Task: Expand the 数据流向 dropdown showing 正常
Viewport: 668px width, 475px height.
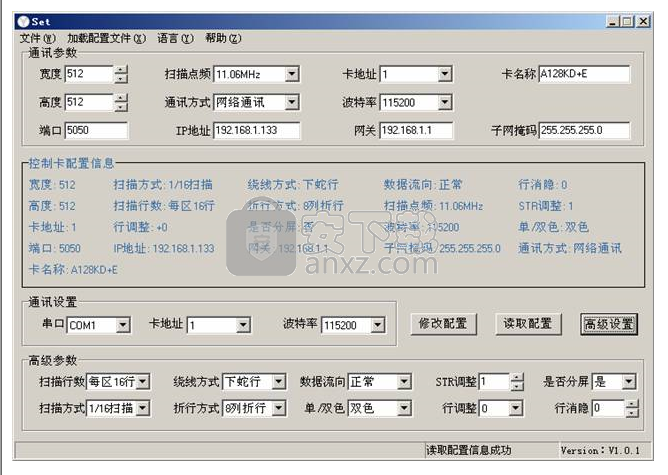Action: coord(404,381)
